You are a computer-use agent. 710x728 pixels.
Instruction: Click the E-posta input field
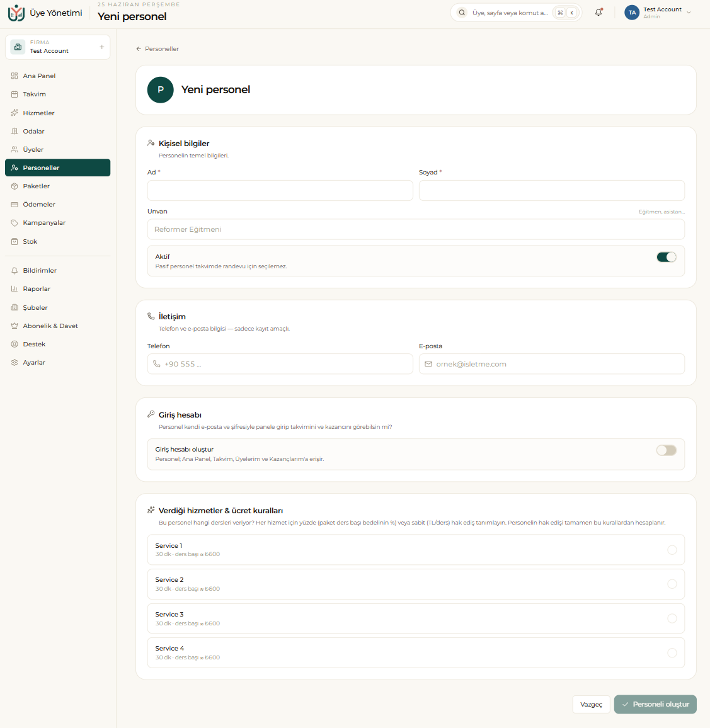click(x=552, y=364)
